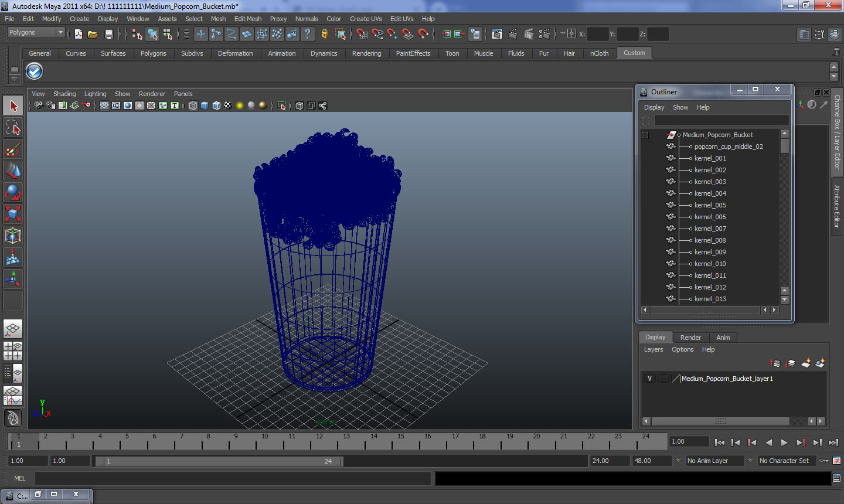Toggle the resolution gate icon

[x=128, y=105]
